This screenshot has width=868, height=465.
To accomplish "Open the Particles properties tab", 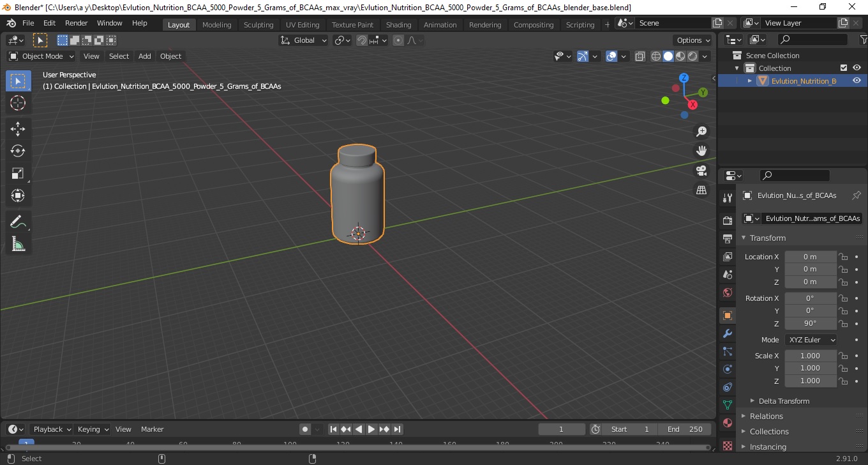I will click(x=727, y=351).
